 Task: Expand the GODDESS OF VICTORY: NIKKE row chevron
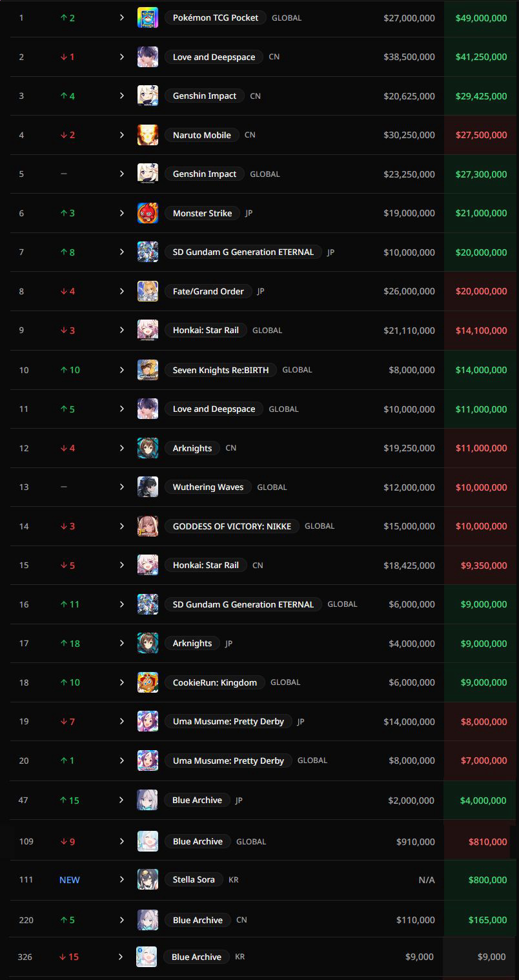(x=121, y=526)
